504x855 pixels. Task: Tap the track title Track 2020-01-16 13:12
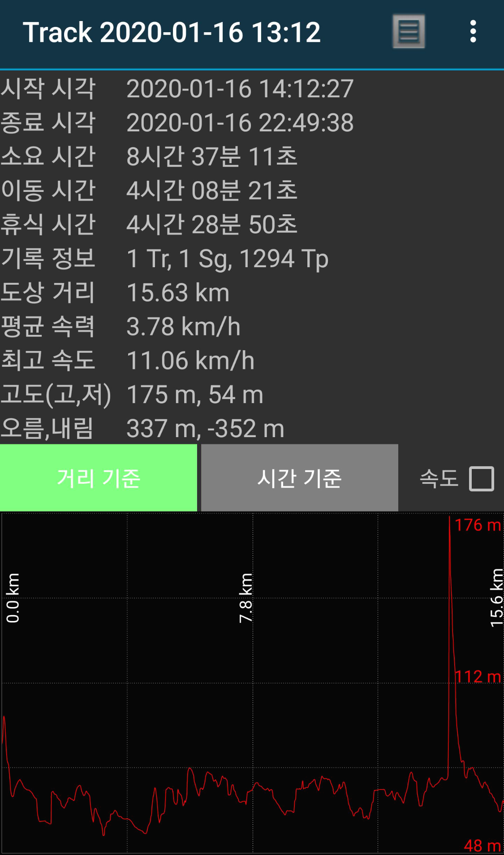(172, 32)
